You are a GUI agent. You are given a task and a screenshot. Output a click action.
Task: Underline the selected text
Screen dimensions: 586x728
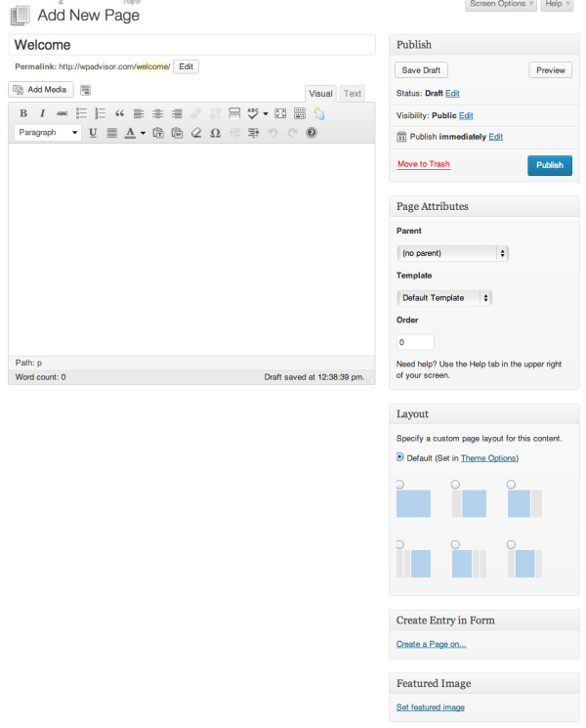[x=93, y=133]
